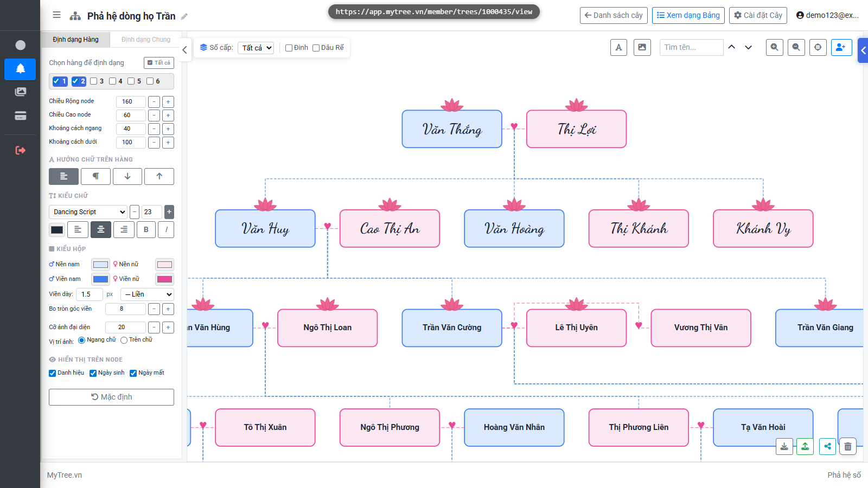Open the Dancing Script font dropdown

click(x=88, y=212)
